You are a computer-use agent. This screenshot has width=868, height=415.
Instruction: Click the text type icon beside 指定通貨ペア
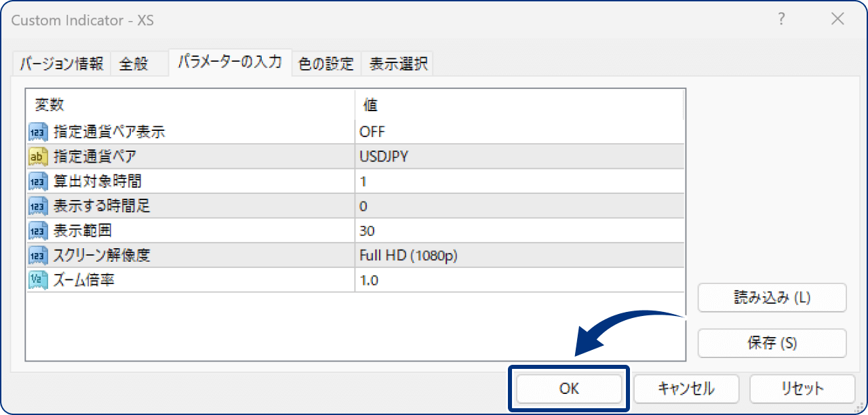[37, 156]
